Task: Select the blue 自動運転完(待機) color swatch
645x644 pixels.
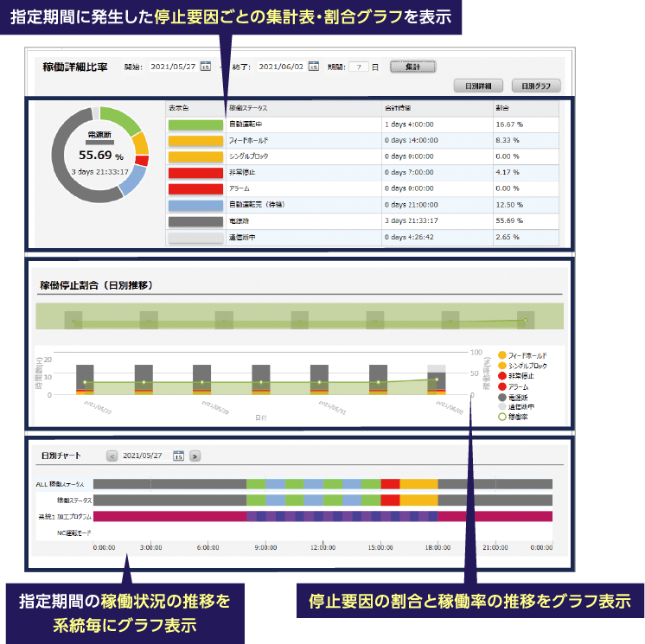Action: pos(195,205)
